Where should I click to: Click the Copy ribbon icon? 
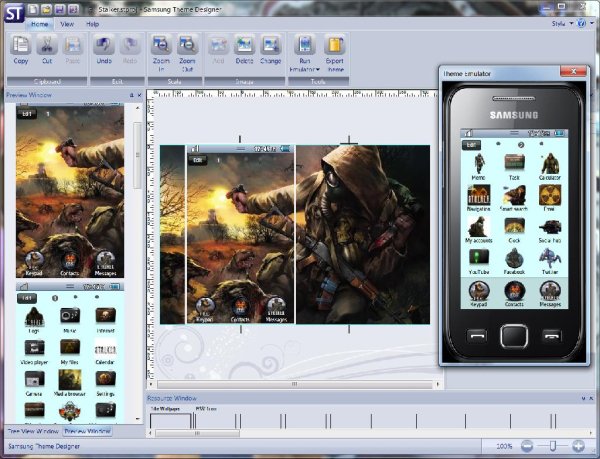click(20, 45)
